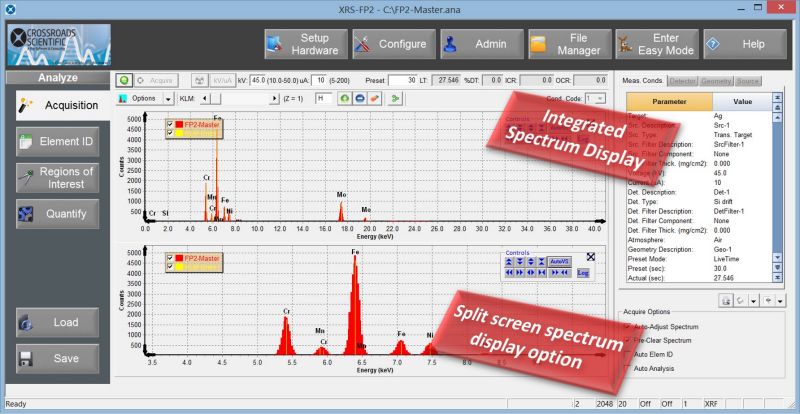Click the green KLM marker add icon
Image resolution: width=800 pixels, height=414 pixels.
click(344, 98)
